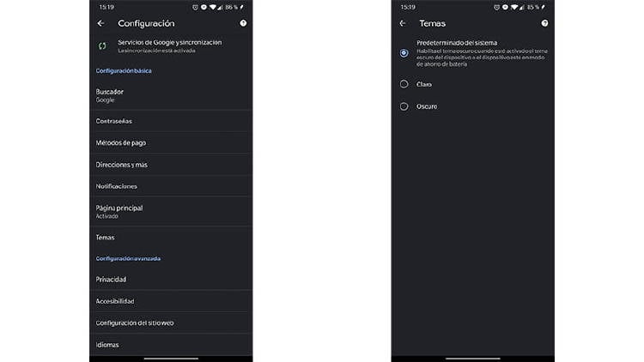Screen dimensions: 644x362
Task: Tap the battery icon on the right phone
Action: 544,8
